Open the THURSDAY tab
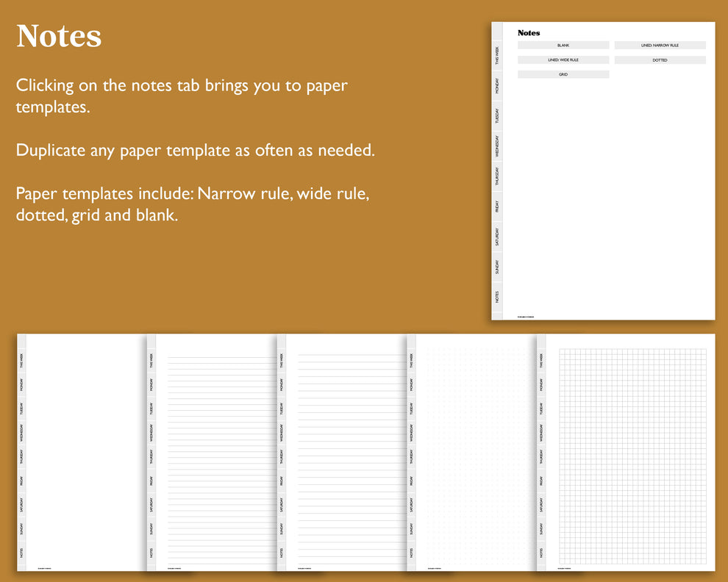This screenshot has height=582, width=728. coord(497,176)
